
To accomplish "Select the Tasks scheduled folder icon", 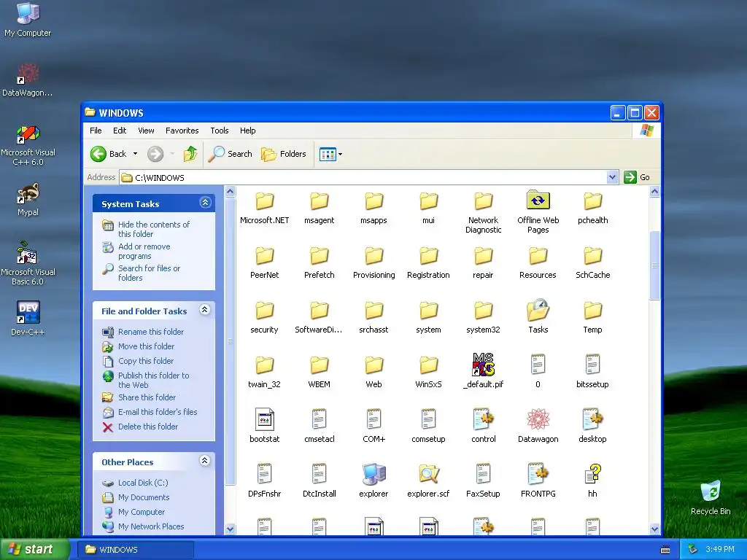I will point(538,310).
